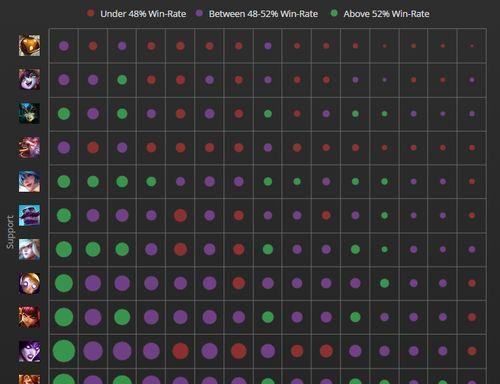Click the largest green dot in Morgana's row
500x384 pixels.
(64, 351)
